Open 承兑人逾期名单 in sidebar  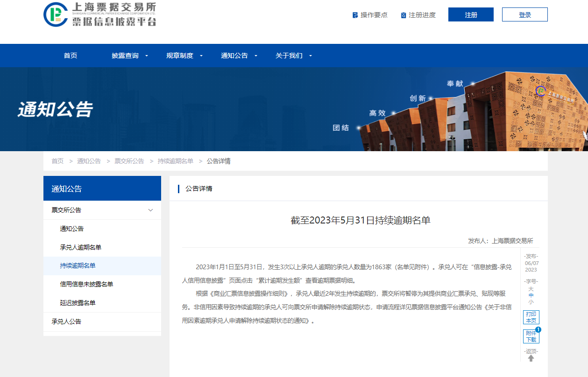point(81,247)
